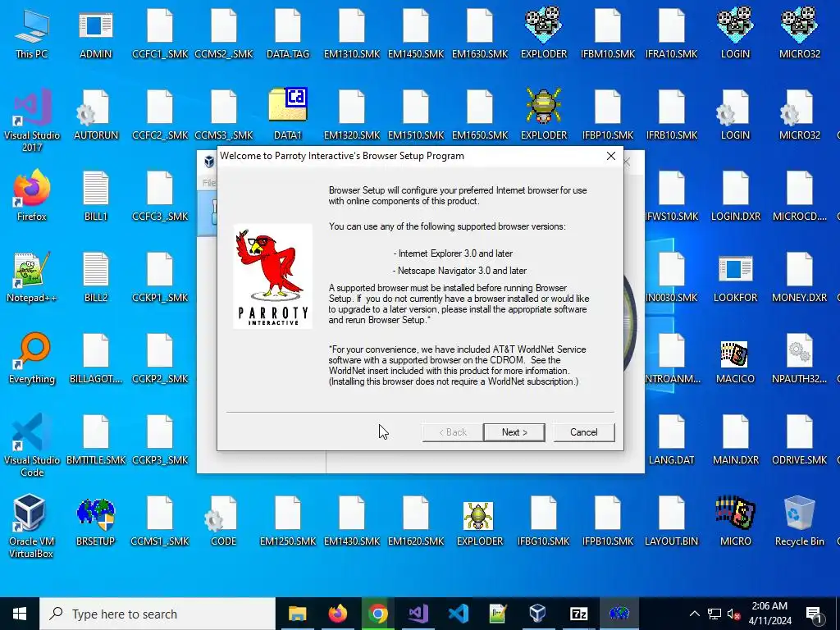The width and height of the screenshot is (840, 630).
Task: Select the DATA.TAG file icon
Action: point(288,33)
